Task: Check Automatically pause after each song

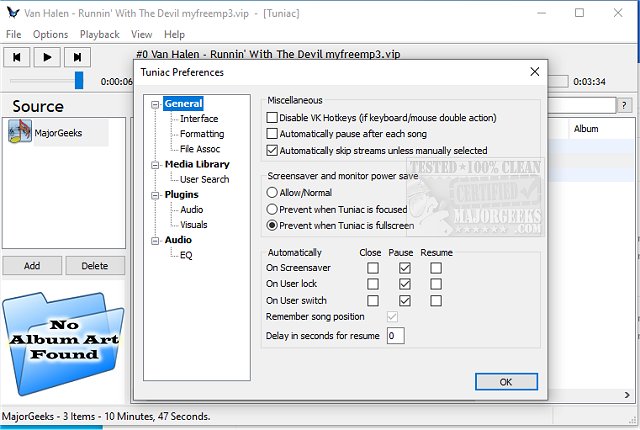Action: click(272, 134)
